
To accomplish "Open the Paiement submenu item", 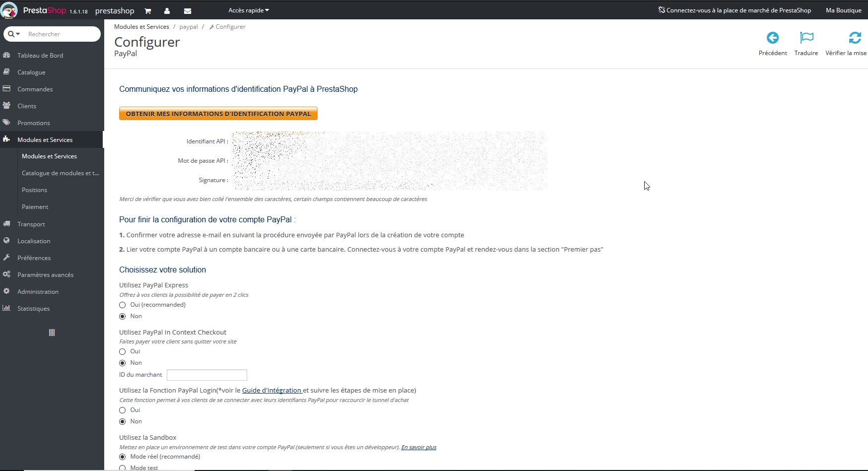I will (x=35, y=207).
